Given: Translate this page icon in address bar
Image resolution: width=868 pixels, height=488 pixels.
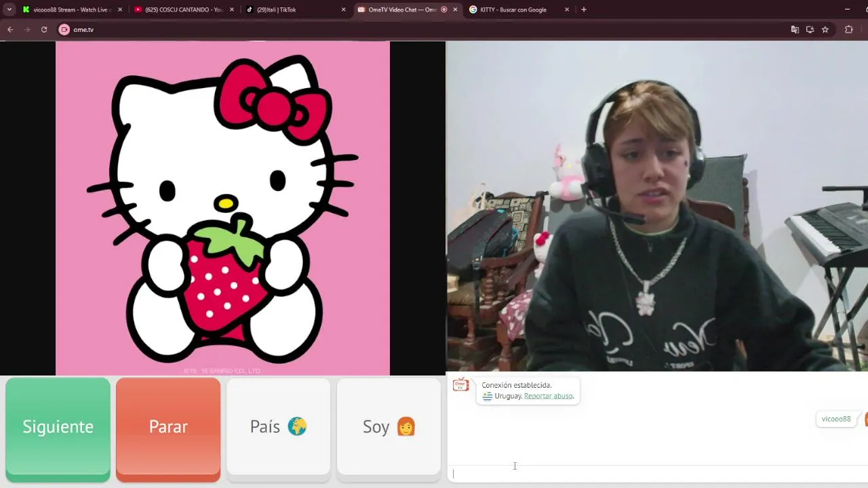Looking at the screenshot, I should [x=795, y=30].
